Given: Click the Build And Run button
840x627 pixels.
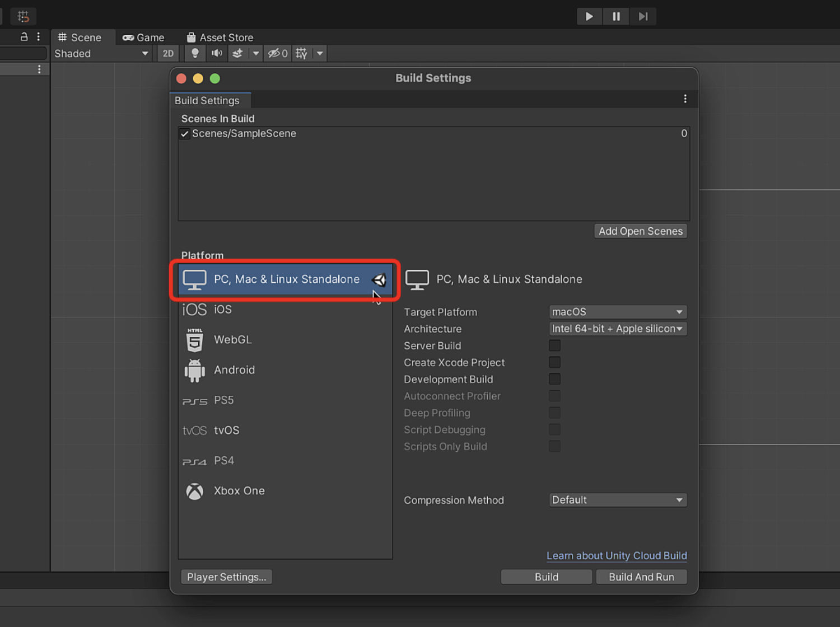Looking at the screenshot, I should pyautogui.click(x=641, y=577).
